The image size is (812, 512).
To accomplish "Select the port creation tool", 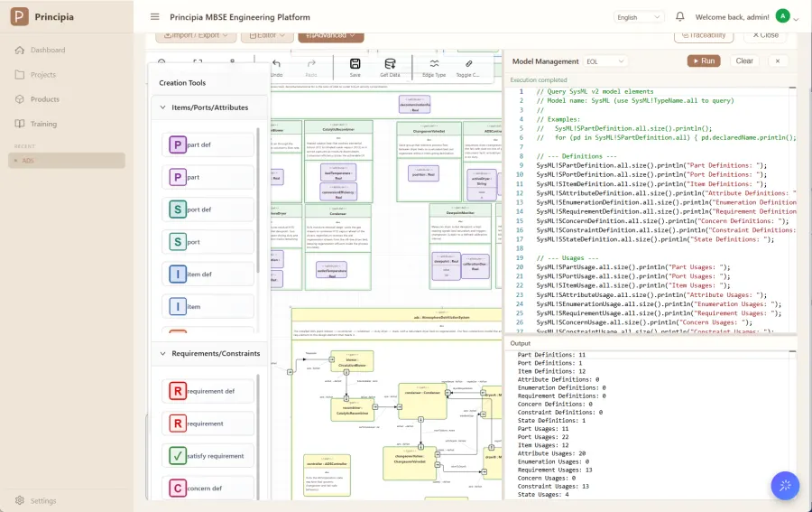I will tap(208, 242).
